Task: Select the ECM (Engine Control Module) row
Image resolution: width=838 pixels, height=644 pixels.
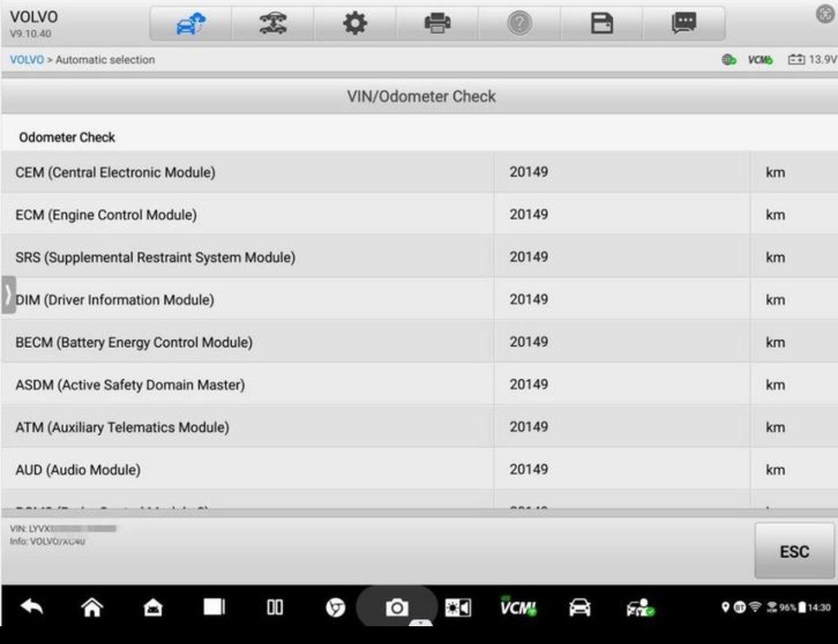Action: [x=419, y=215]
